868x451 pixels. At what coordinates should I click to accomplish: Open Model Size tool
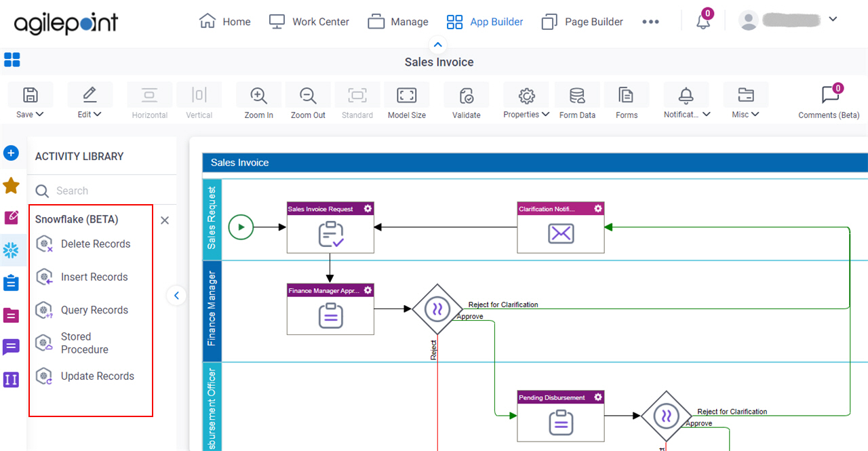[x=407, y=102]
